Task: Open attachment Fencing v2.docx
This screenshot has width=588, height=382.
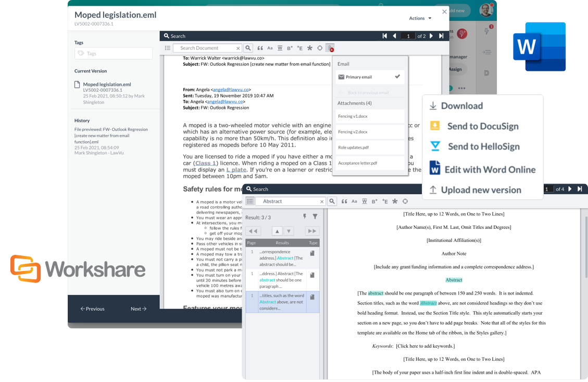Action: click(x=369, y=132)
